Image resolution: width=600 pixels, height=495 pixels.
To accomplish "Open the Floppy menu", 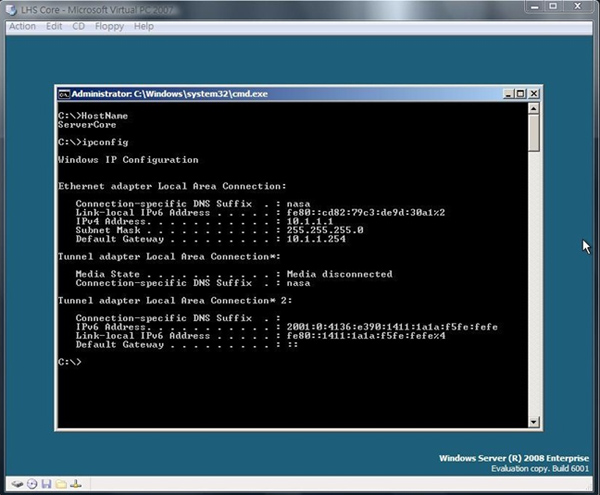I will (x=107, y=26).
